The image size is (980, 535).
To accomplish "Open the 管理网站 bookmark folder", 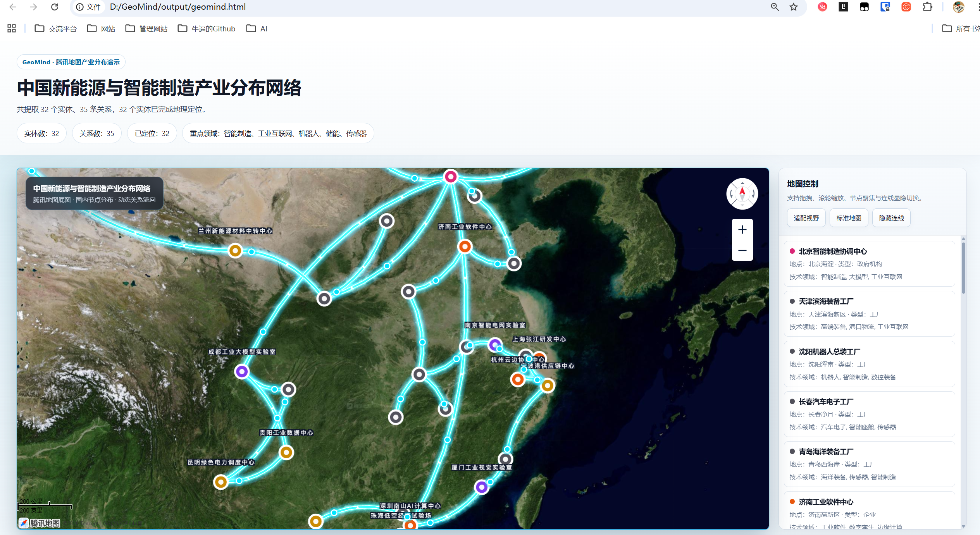I will click(x=146, y=29).
